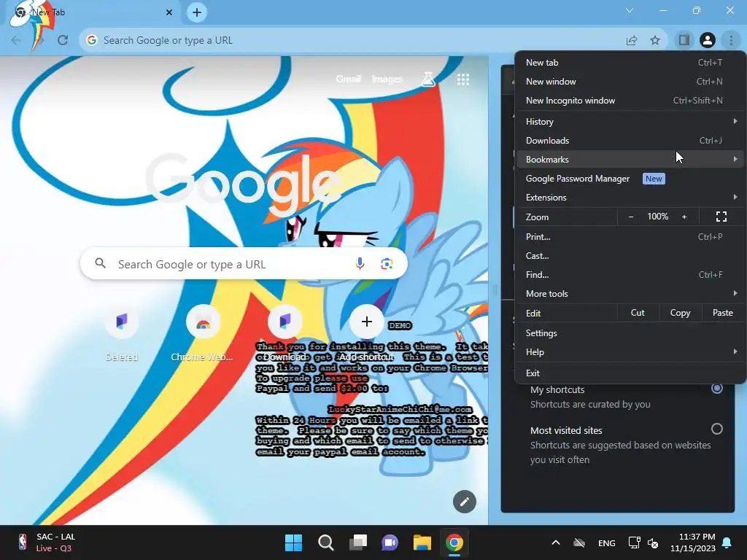Open Task View on the taskbar
Viewport: 747px width, 560px height.
point(357,542)
